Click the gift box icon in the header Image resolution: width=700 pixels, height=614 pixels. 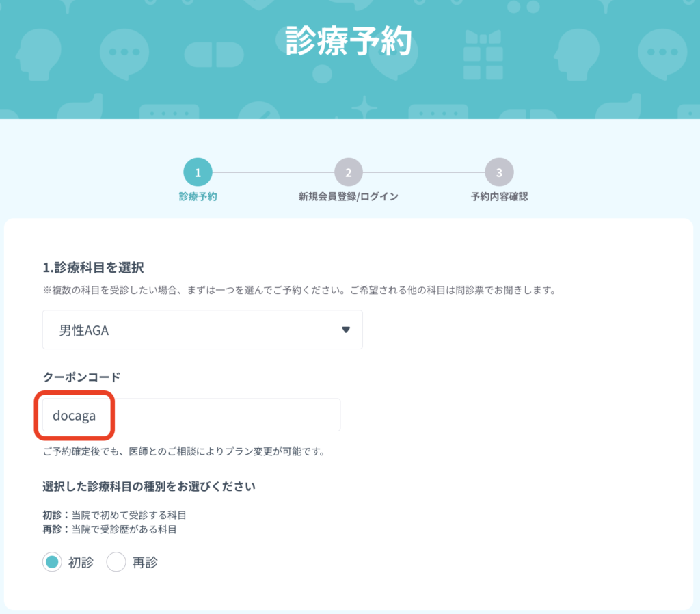[x=483, y=55]
